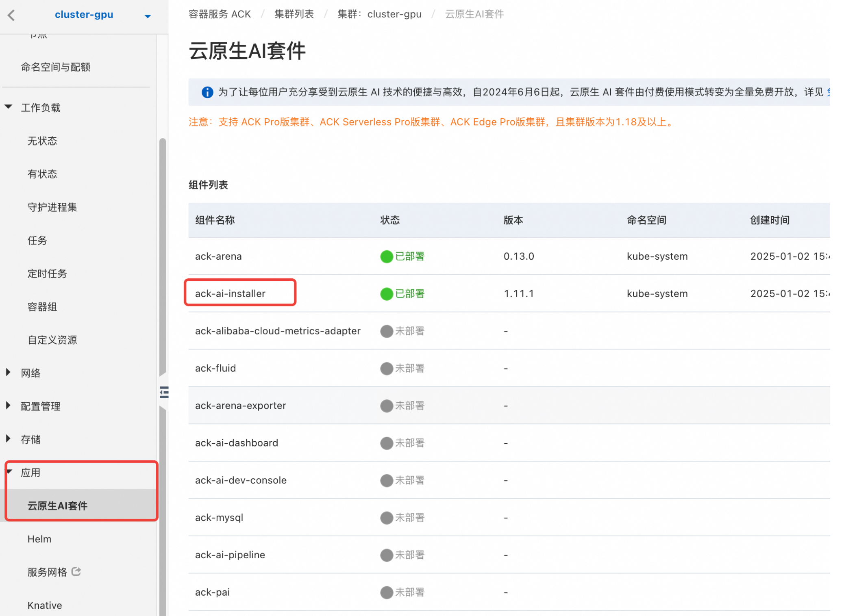Click the 未部署 status of ack-arena-exporter

pos(410,406)
